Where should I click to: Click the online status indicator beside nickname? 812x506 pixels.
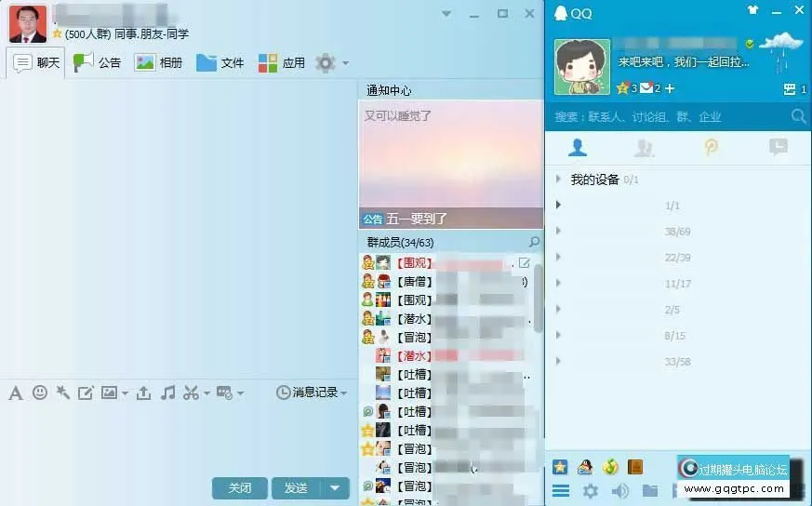point(750,44)
